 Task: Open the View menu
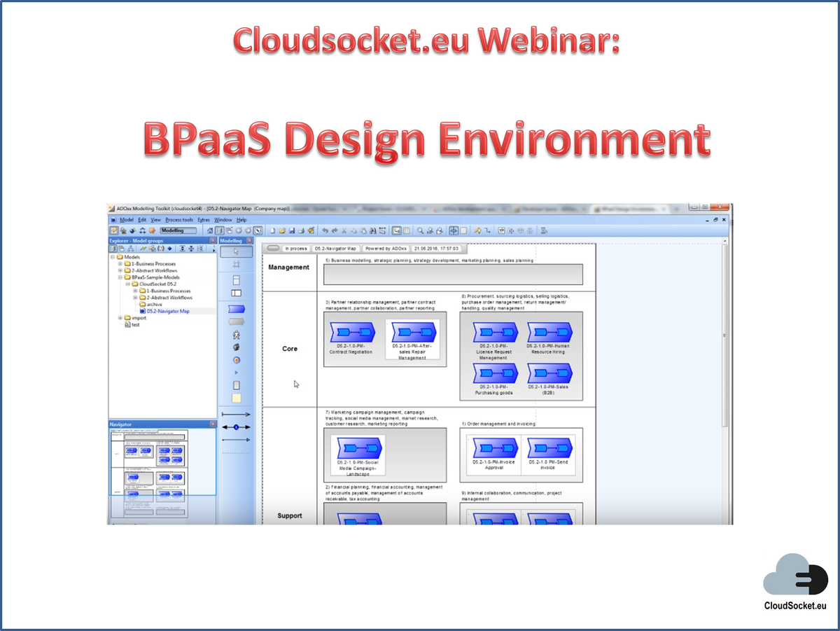(155, 220)
